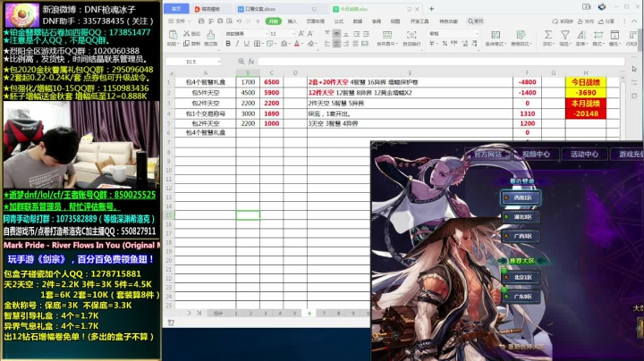This screenshot has height=361, width=644.
Task: Click the conditional formatting icon
Action: coord(496,35)
